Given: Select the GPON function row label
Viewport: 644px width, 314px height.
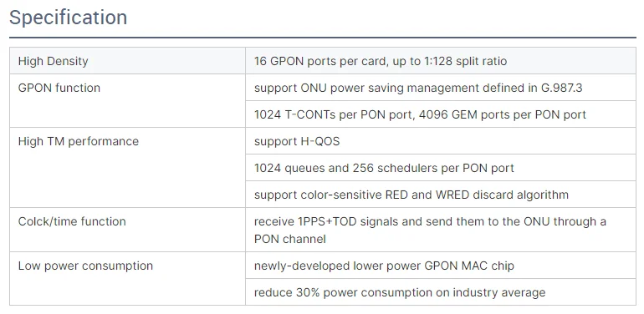Looking at the screenshot, I should 59,88.
